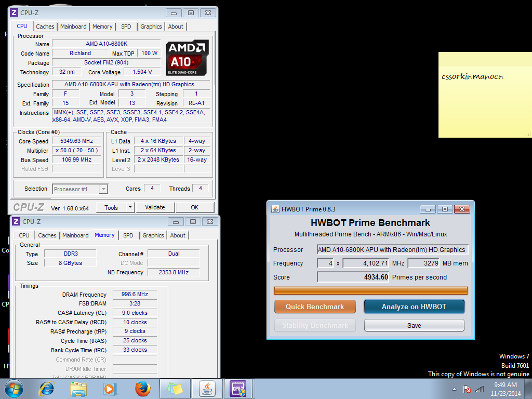The width and height of the screenshot is (532, 399).
Task: Close the HWBOT Prime window
Action: [462, 209]
